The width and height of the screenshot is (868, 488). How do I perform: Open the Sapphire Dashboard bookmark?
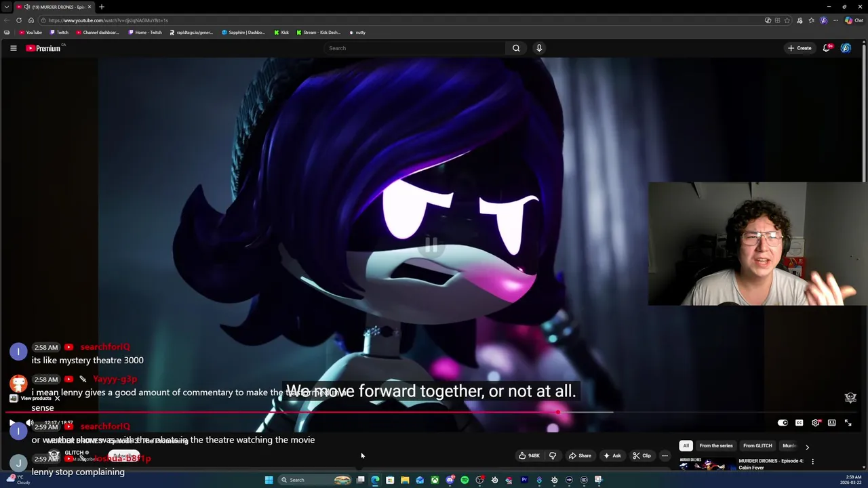(x=243, y=33)
